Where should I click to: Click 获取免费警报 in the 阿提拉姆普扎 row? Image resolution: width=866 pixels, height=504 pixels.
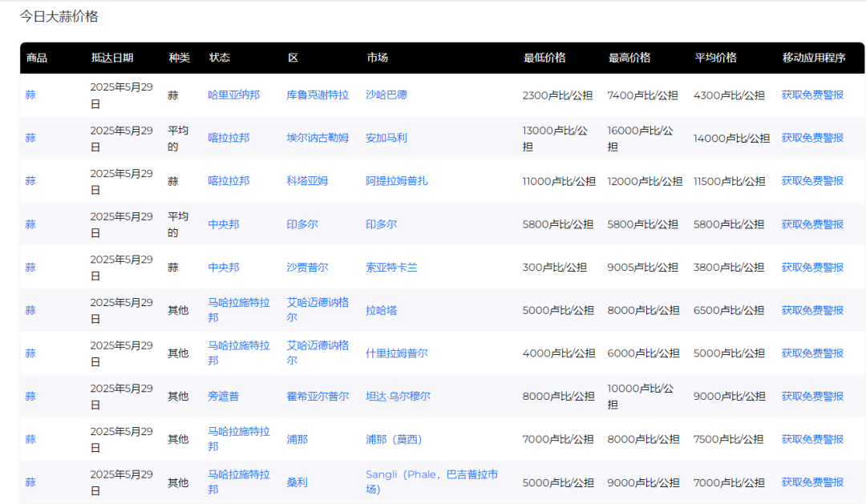pos(812,181)
